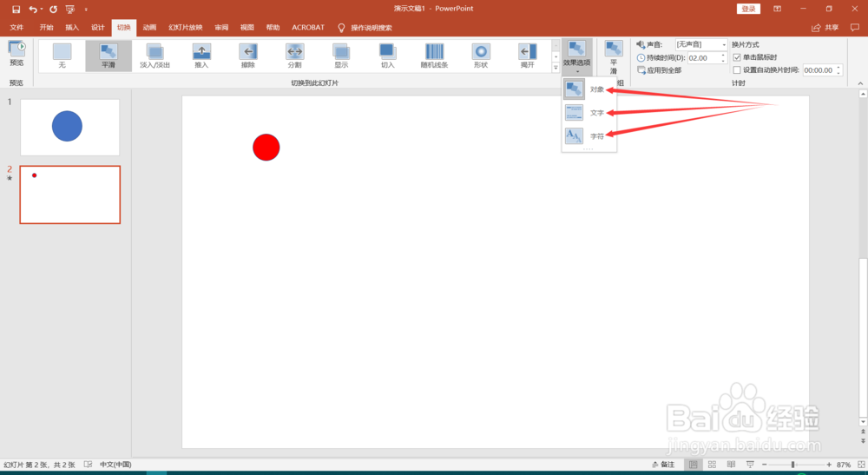Switch to the ACROBAT tab
Viewport: 868px width, 475px height.
click(308, 27)
